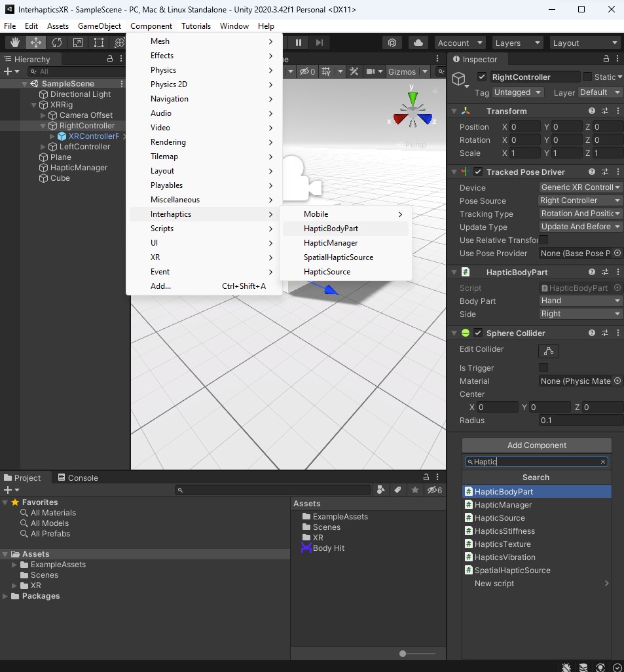Open debug mode bug icon in status bar
The width and height of the screenshot is (624, 672).
(566, 667)
